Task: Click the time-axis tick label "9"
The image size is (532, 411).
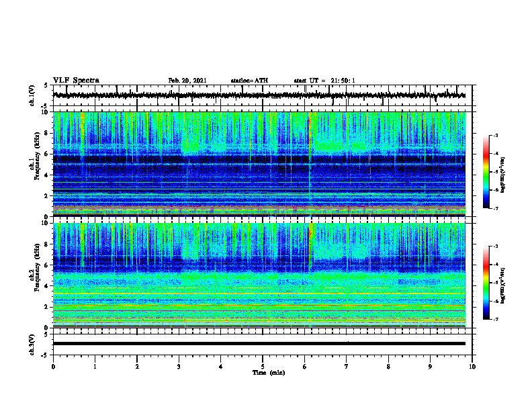Action: [x=430, y=367]
